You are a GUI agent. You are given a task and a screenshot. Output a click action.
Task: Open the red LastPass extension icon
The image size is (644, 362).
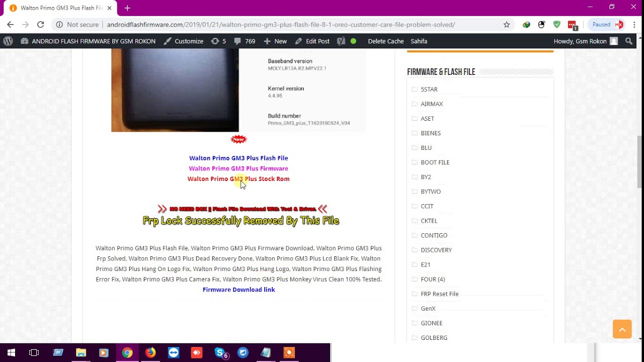tap(572, 25)
